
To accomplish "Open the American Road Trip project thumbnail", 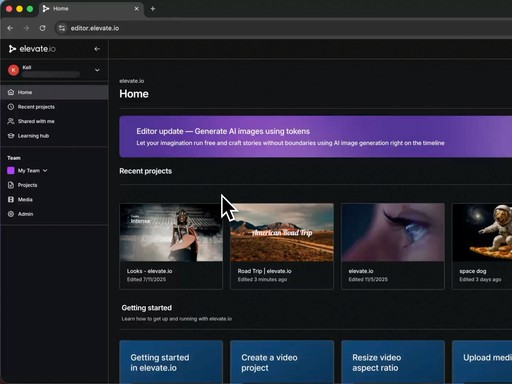I will click(282, 232).
